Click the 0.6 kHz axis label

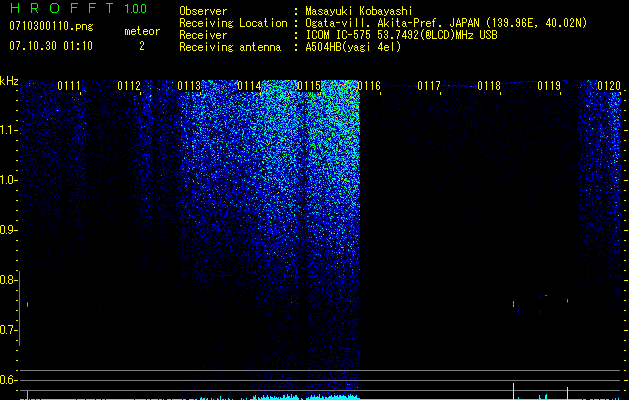(x=8, y=380)
